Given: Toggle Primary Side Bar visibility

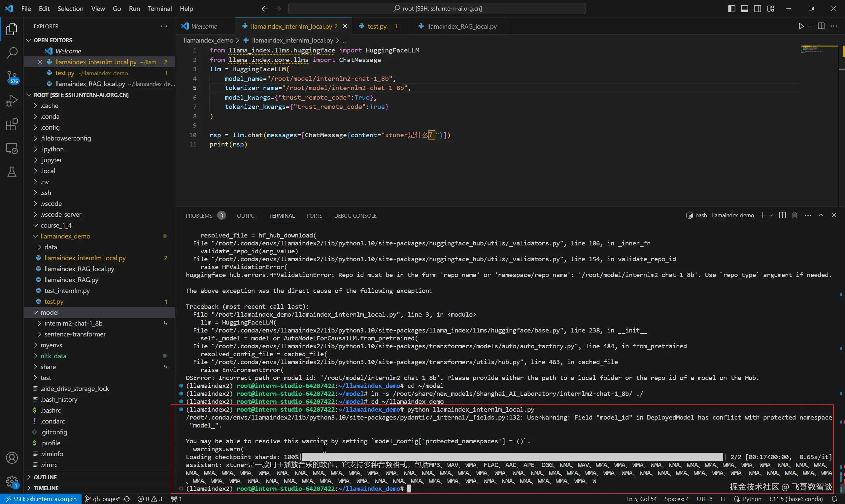Looking at the screenshot, I should (x=731, y=9).
